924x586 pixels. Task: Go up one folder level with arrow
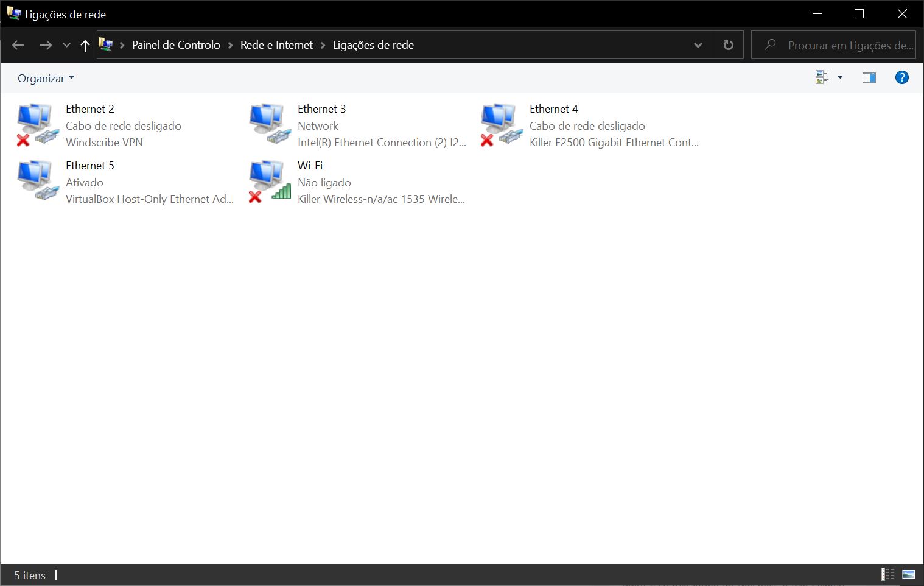pos(85,45)
